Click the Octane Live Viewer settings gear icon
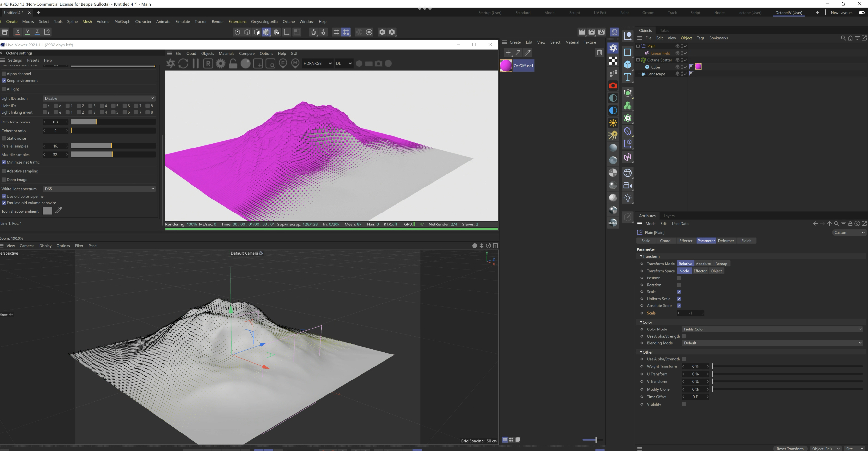The image size is (868, 451). tap(220, 63)
